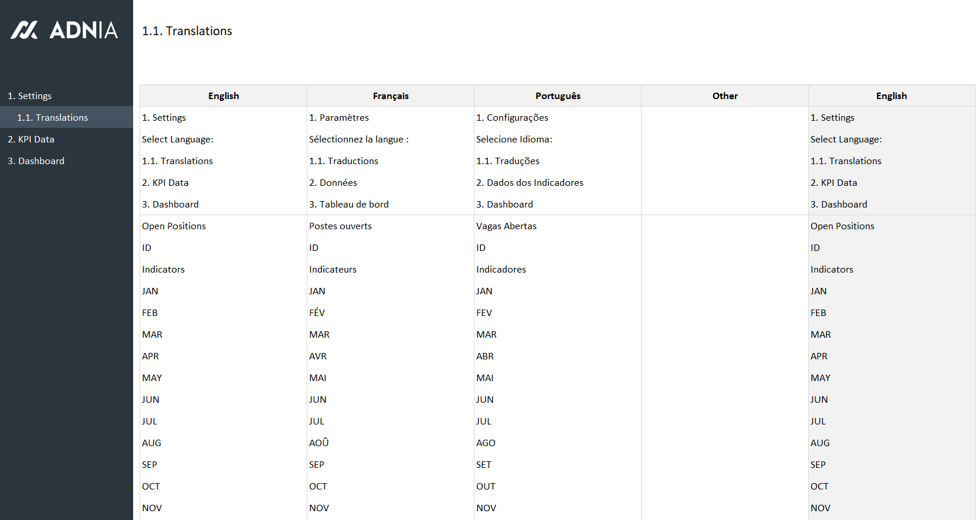Image resolution: width=980 pixels, height=520 pixels.
Task: Click the 'Indicateurs' cell
Action: pyautogui.click(x=333, y=270)
